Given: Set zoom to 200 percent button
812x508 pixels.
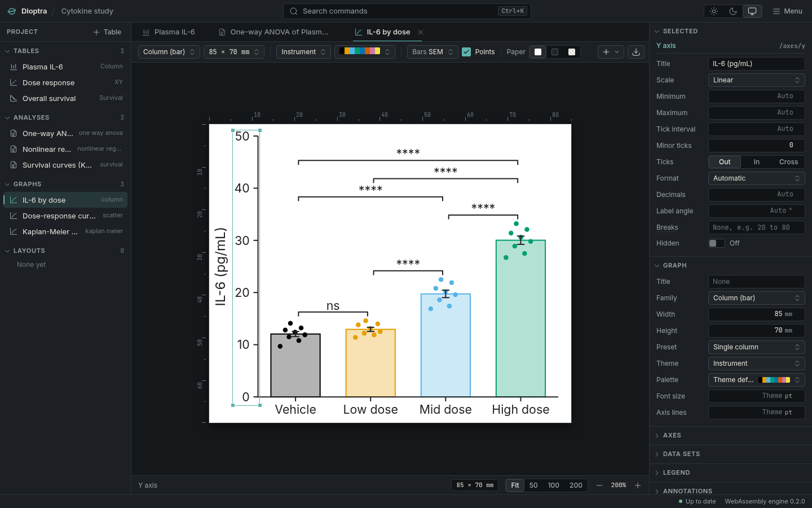Looking at the screenshot, I should pyautogui.click(x=576, y=485).
